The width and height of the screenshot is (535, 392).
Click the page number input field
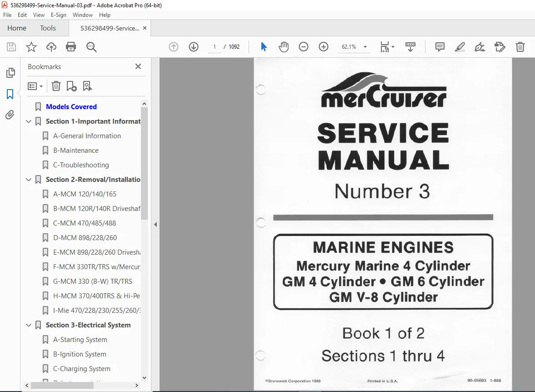214,47
